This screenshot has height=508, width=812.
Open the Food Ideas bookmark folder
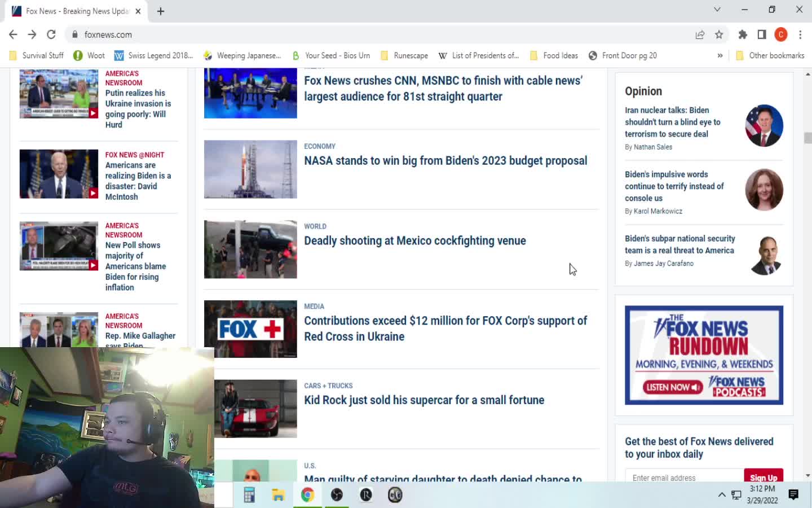[x=554, y=55]
